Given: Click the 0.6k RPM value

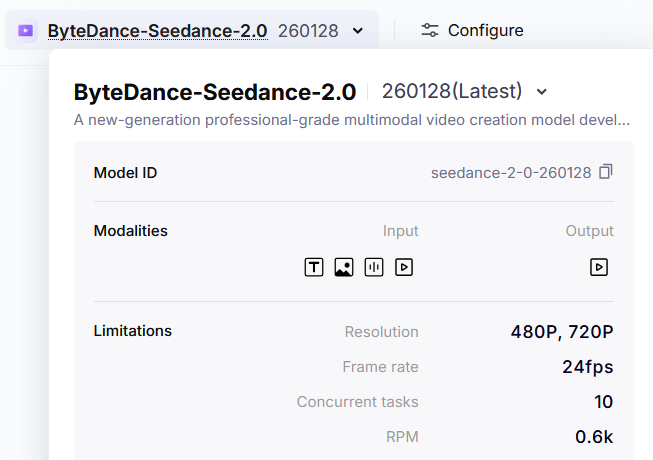Looking at the screenshot, I should point(594,437).
